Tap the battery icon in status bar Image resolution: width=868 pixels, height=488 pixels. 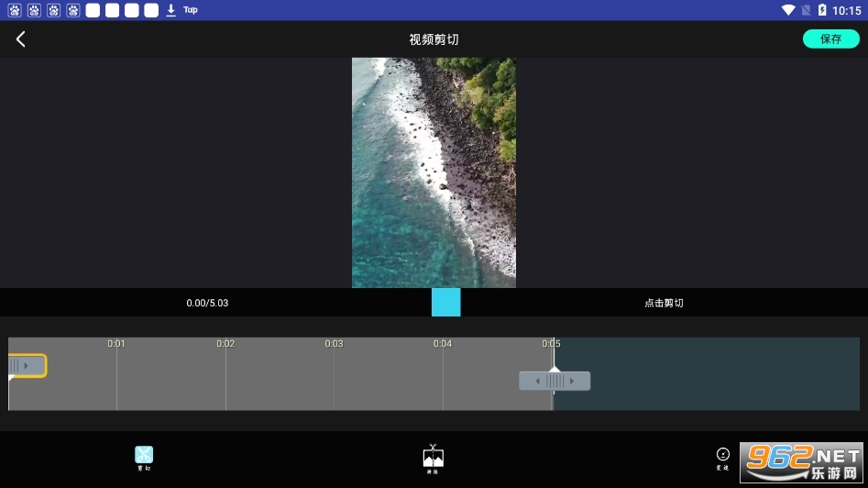822,10
